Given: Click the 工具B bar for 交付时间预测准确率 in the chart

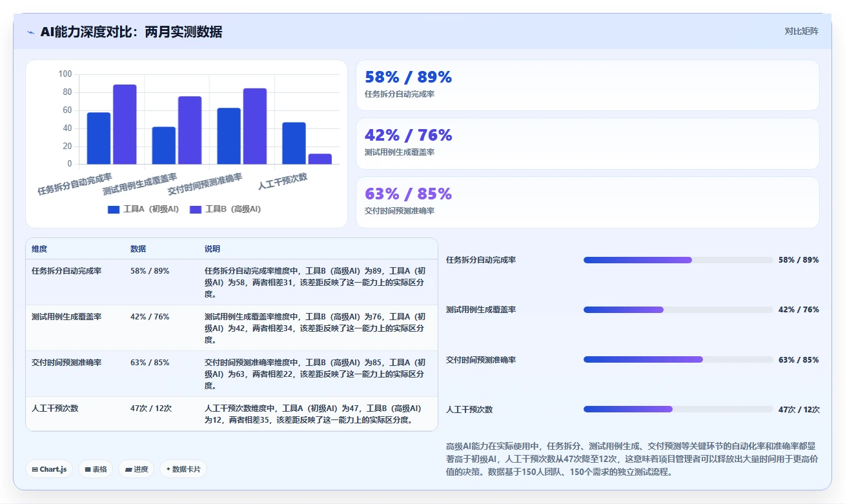Looking at the screenshot, I should pos(255,126).
